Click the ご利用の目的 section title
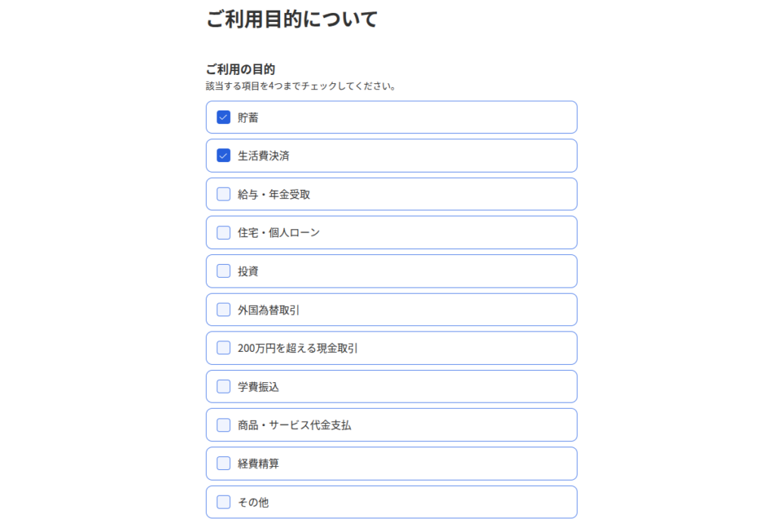This screenshot has width=775, height=532. point(240,70)
